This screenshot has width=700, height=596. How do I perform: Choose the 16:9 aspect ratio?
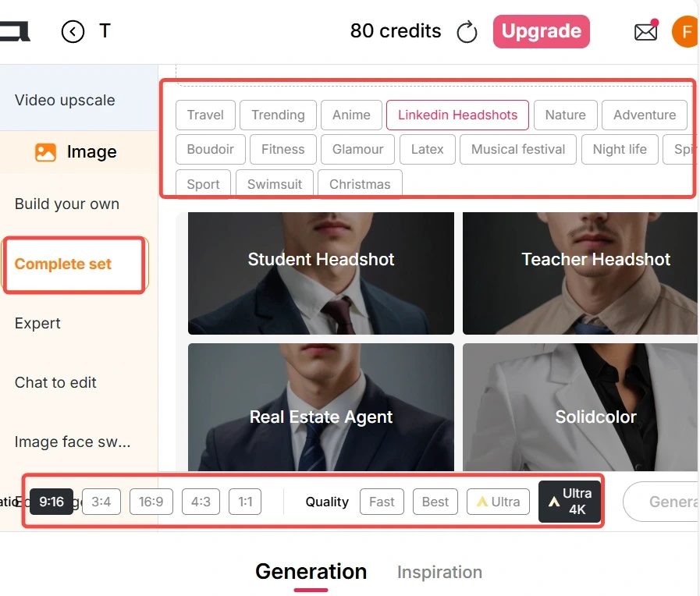pos(151,502)
